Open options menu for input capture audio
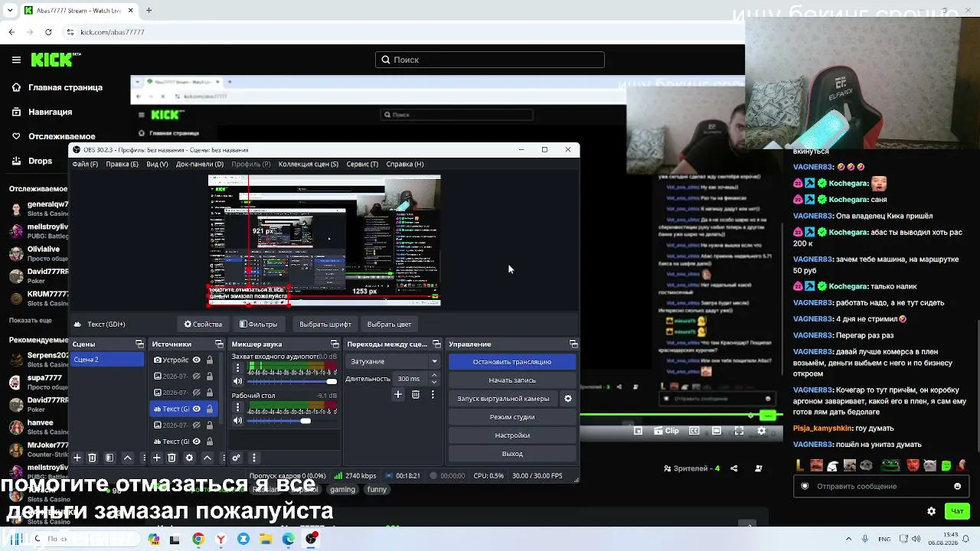The width and height of the screenshot is (980, 551). (237, 368)
